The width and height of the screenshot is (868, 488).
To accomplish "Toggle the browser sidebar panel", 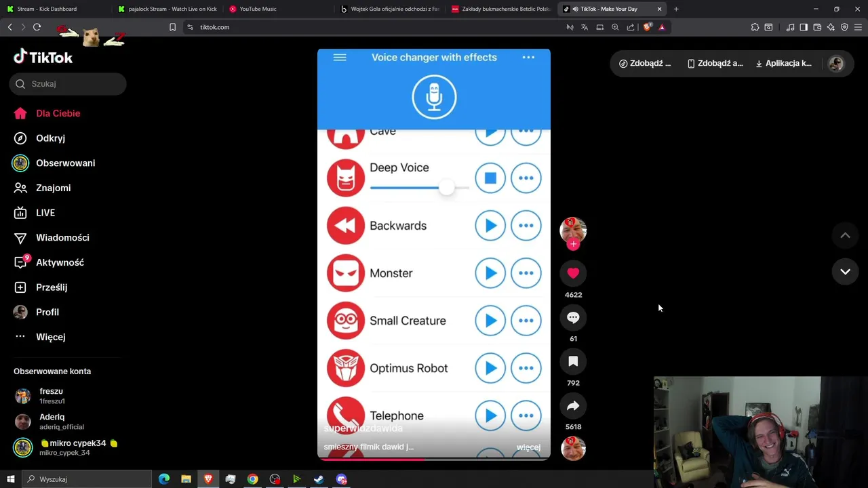I will 804,27.
